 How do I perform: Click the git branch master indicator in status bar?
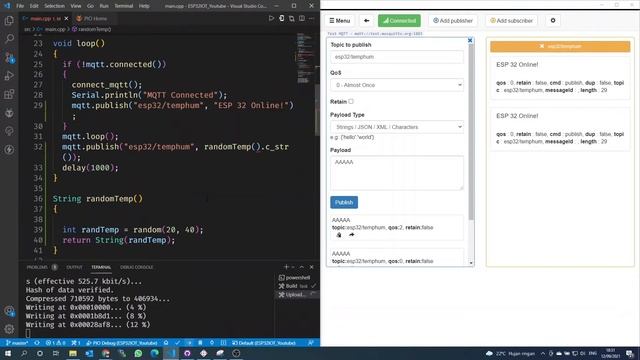(x=18, y=343)
